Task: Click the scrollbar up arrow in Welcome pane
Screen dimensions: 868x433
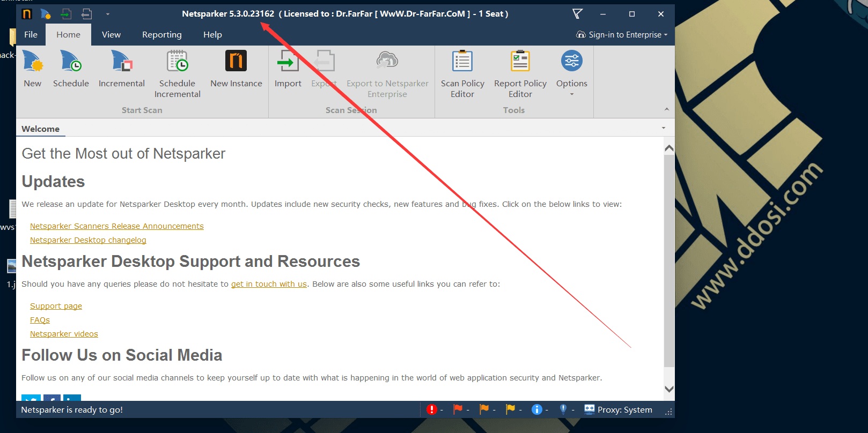Action: pos(669,148)
